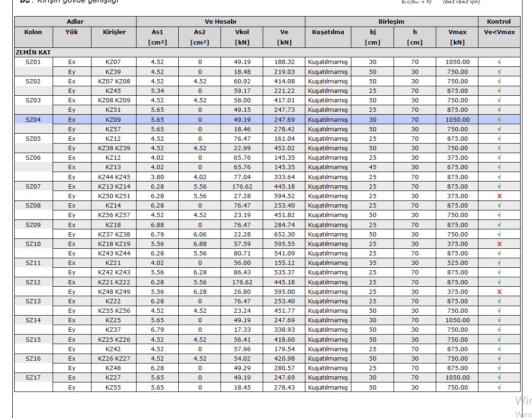
Task: Click the SZ17 column cell
Action: (x=33, y=378)
